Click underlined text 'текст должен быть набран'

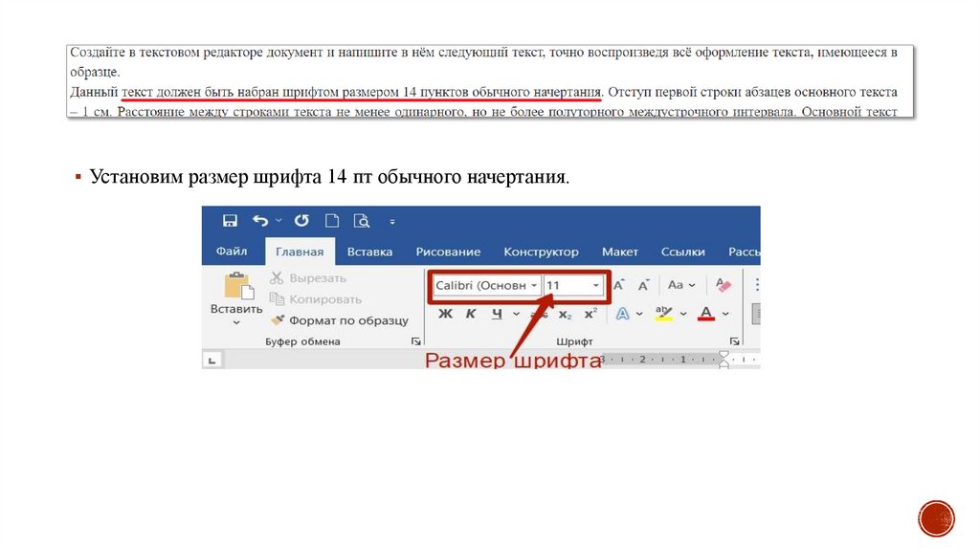[200, 93]
